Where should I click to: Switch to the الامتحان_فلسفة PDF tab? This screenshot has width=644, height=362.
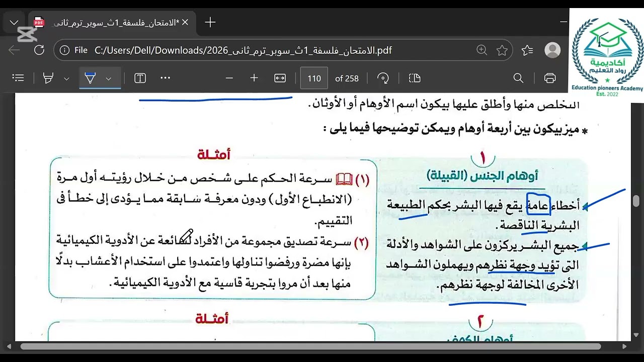112,22
